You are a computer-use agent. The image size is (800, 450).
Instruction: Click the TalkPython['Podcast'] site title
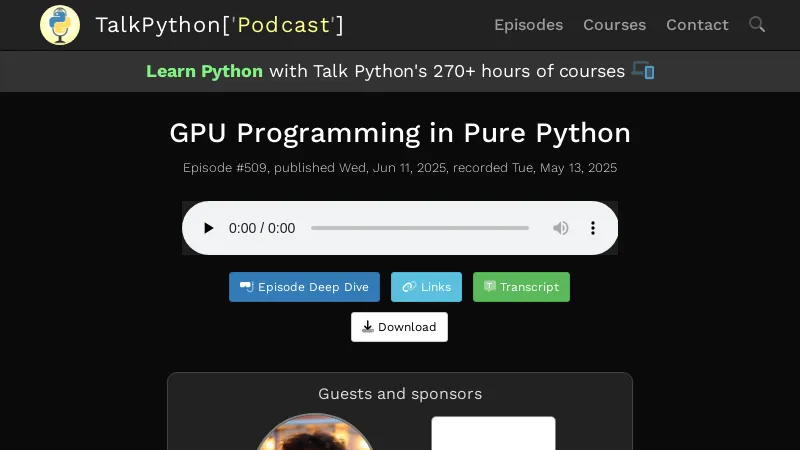pos(219,25)
